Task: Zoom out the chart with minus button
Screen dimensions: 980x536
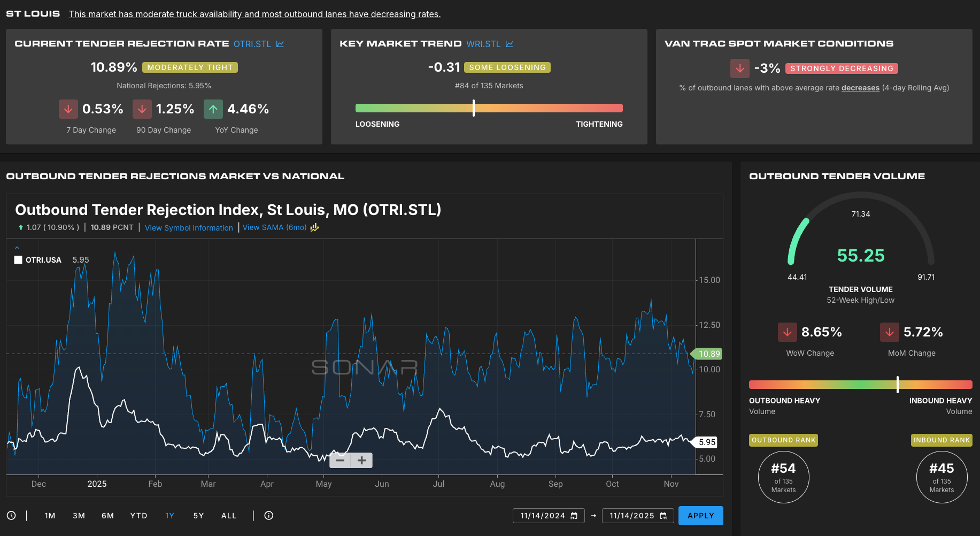Action: pos(340,460)
